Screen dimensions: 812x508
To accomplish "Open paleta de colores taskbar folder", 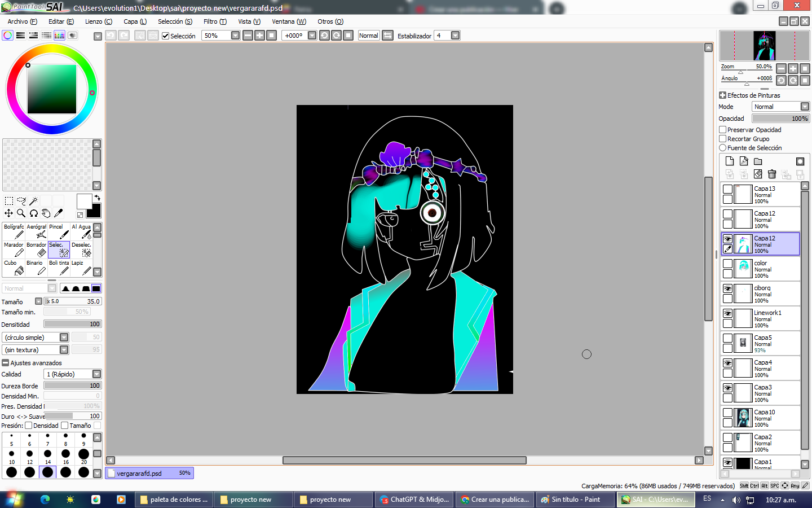I will 174,500.
